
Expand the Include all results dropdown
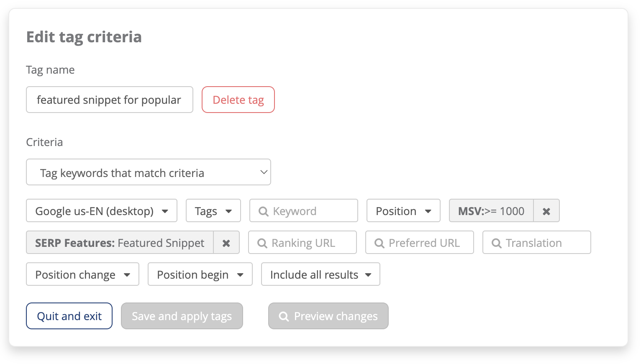click(x=320, y=274)
